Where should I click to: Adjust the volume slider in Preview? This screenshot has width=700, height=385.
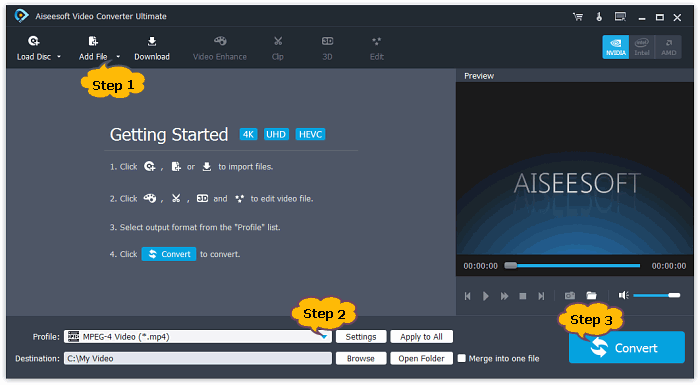pyautogui.click(x=656, y=295)
